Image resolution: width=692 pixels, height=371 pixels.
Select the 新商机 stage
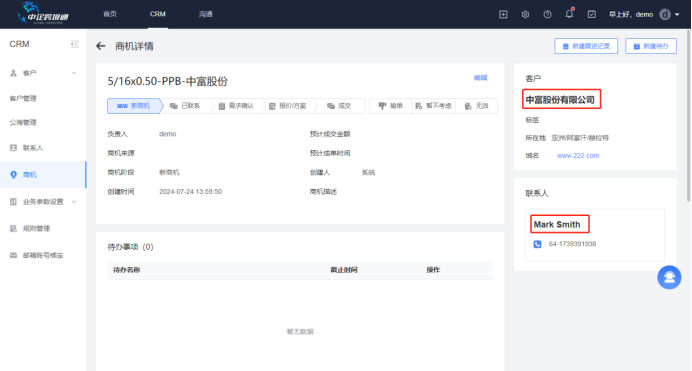point(134,106)
